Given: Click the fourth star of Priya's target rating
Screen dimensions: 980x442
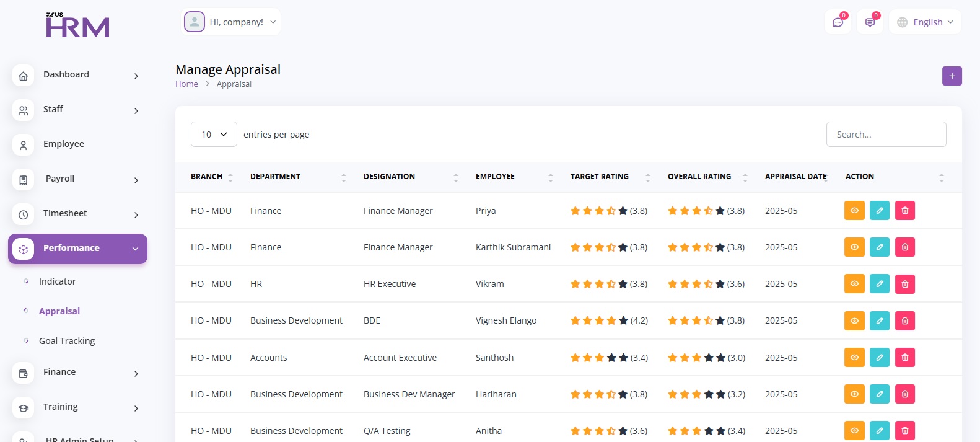Looking at the screenshot, I should [611, 211].
